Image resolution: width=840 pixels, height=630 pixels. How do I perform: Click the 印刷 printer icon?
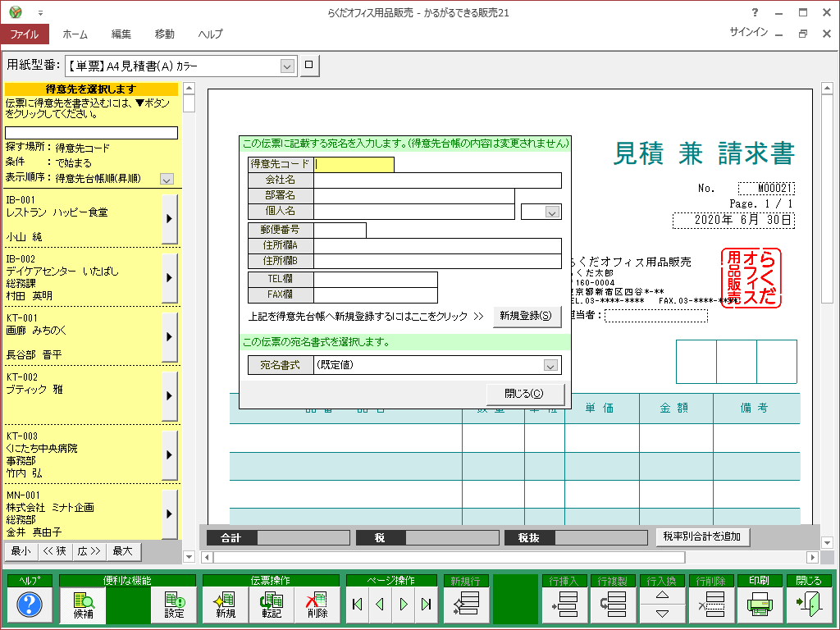click(x=760, y=605)
